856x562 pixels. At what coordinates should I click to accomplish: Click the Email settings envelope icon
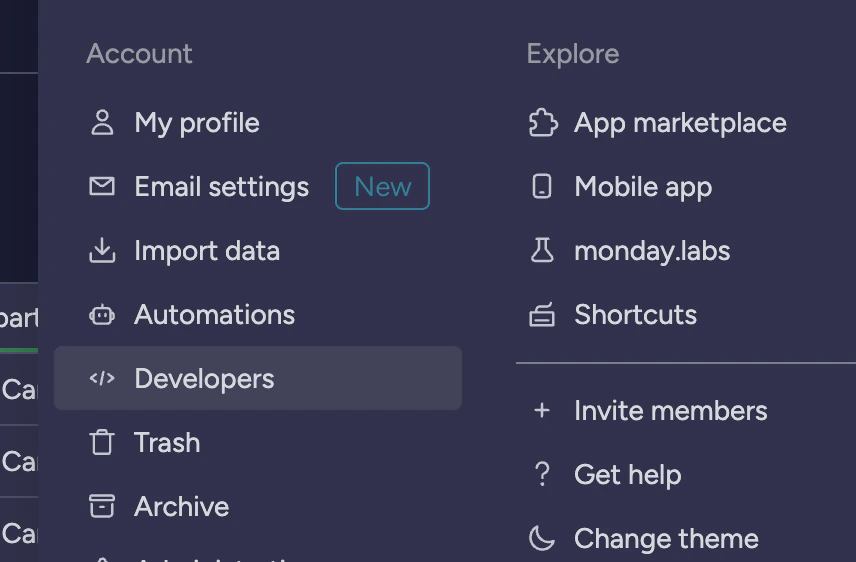tap(102, 186)
